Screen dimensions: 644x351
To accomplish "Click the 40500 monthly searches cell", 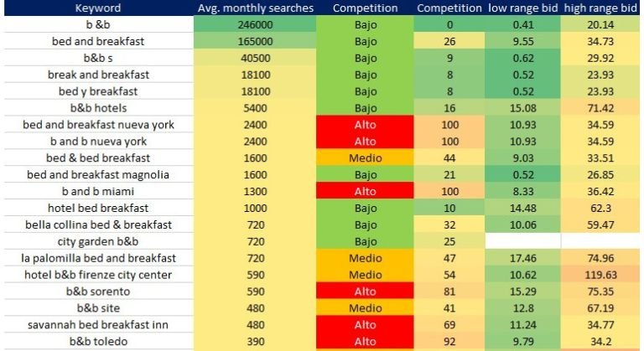I will click(255, 58).
